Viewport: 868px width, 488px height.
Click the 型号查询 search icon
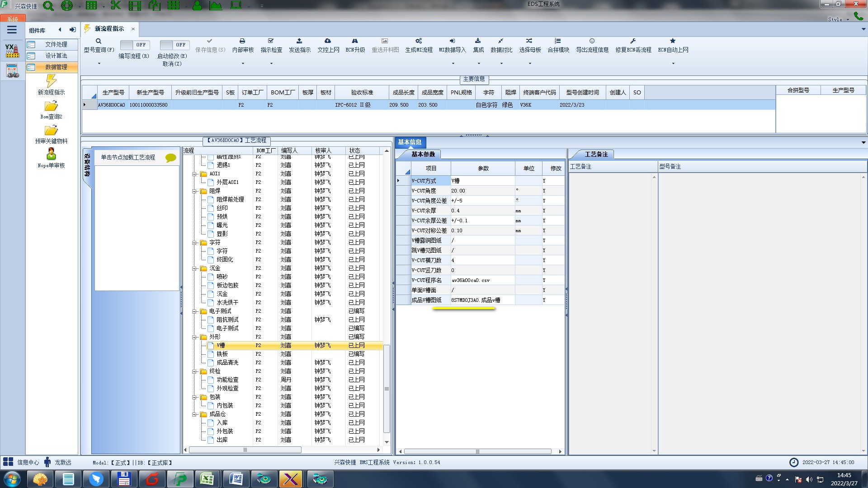click(98, 41)
